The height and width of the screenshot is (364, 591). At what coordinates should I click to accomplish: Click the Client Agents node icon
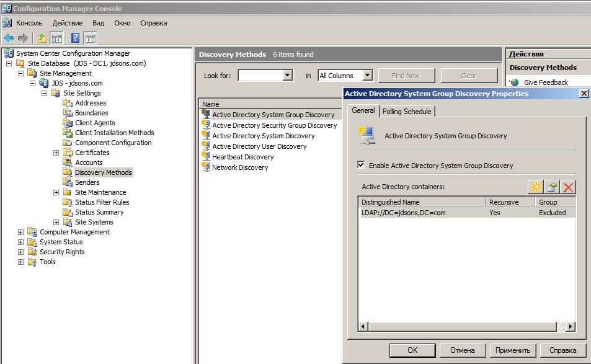tap(68, 123)
